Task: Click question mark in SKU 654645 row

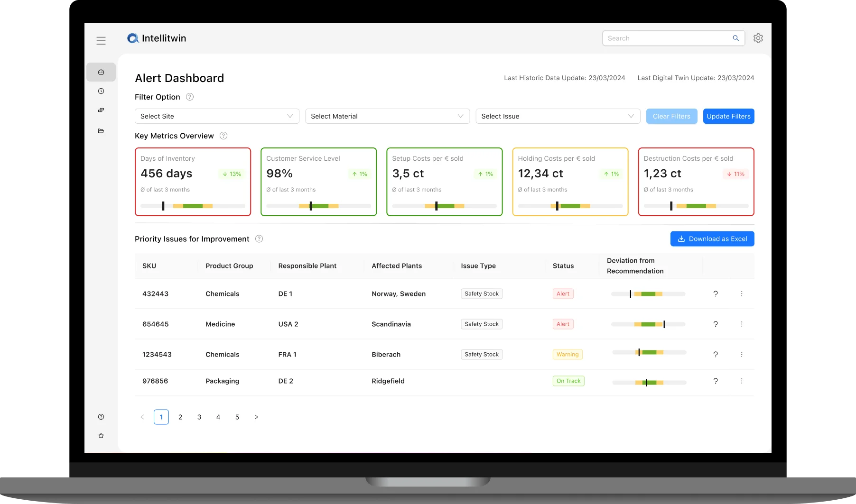Action: [716, 324]
